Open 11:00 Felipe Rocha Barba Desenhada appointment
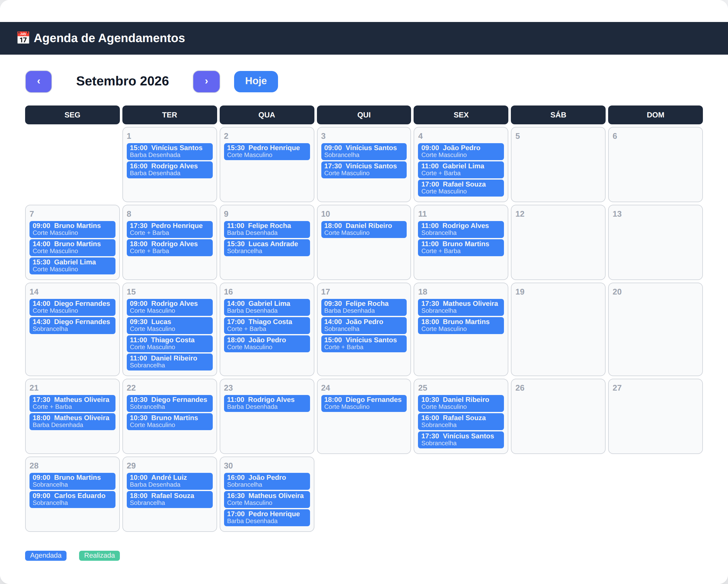The width and height of the screenshot is (728, 584). pos(267,229)
